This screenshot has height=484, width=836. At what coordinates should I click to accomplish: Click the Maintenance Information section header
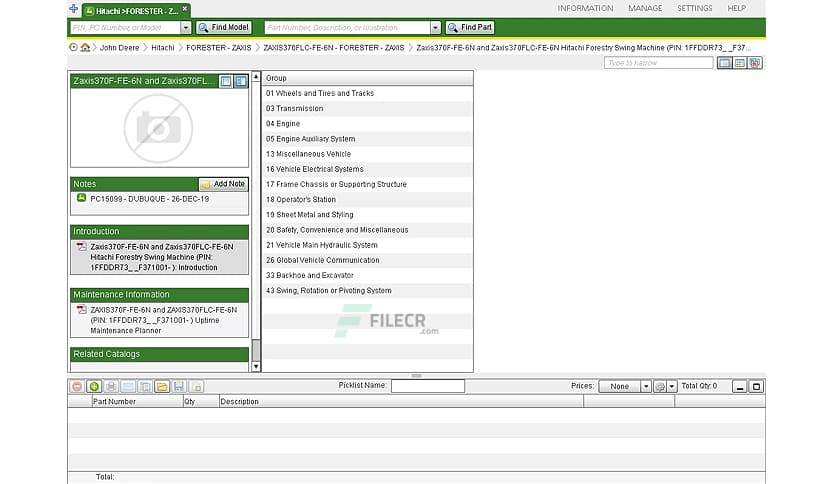159,295
